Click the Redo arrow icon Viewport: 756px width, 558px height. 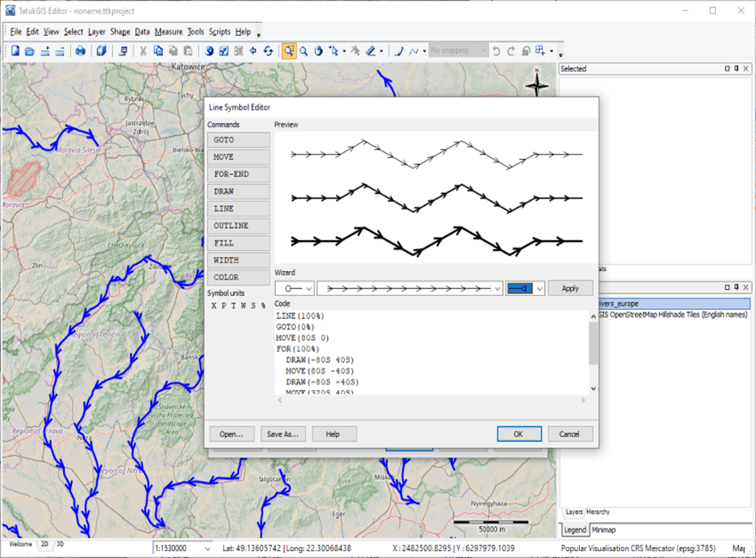click(511, 51)
